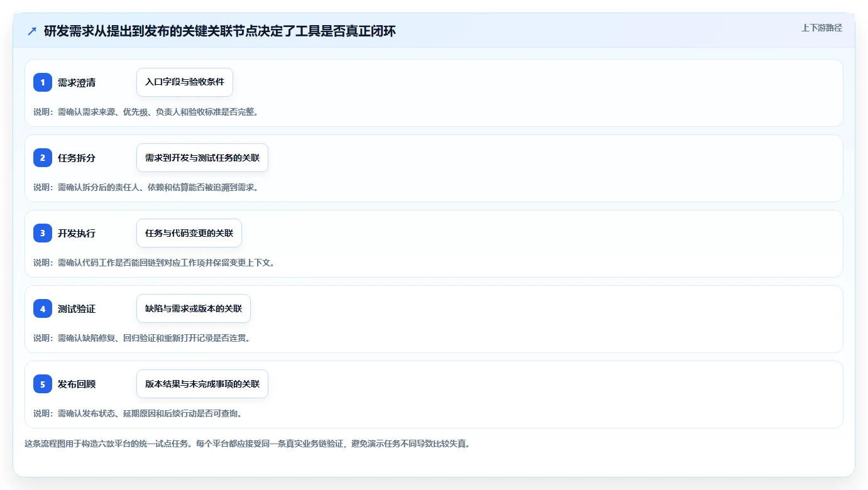The height and width of the screenshot is (490, 868).
Task: Click step number badge 2 for 任务拆分
Action: 43,158
